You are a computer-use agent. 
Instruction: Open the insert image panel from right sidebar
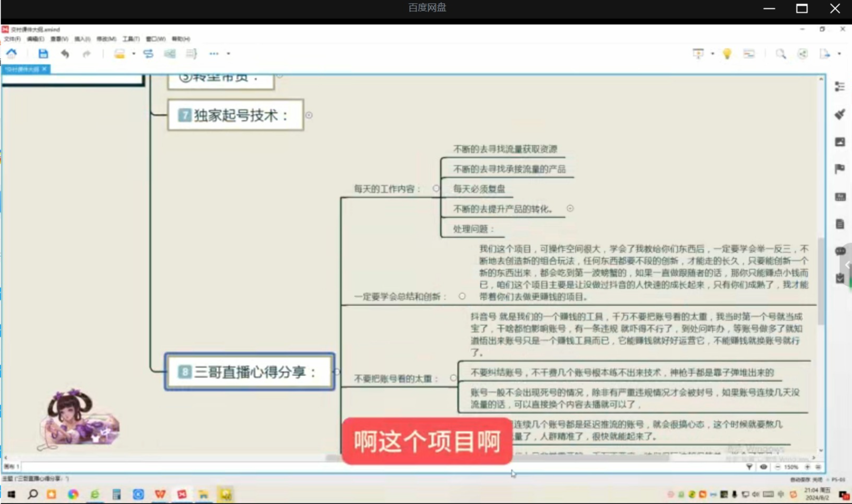(840, 142)
